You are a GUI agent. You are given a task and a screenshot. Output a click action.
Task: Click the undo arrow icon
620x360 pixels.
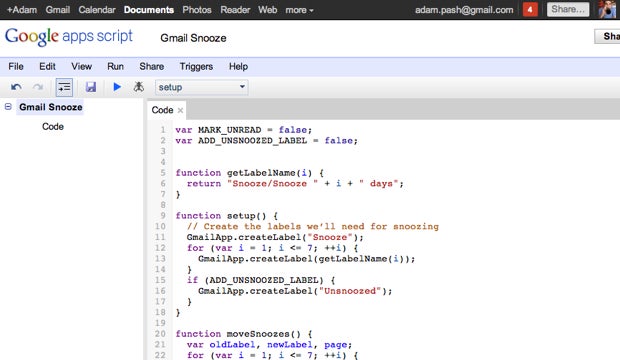tap(16, 87)
